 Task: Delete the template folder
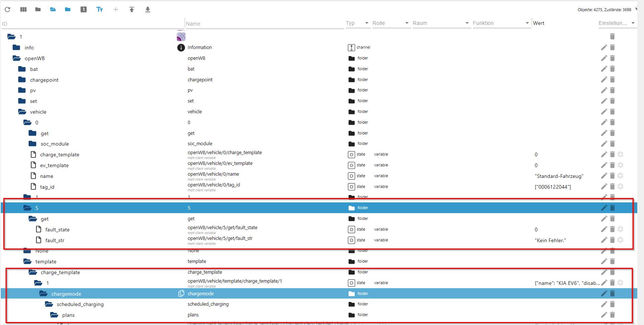(x=612, y=261)
